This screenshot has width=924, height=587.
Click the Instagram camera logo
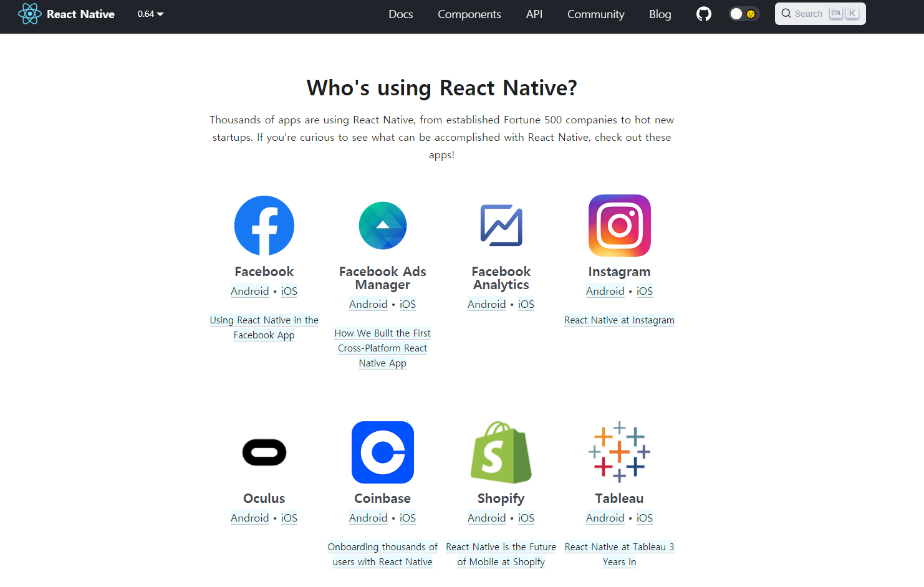620,226
